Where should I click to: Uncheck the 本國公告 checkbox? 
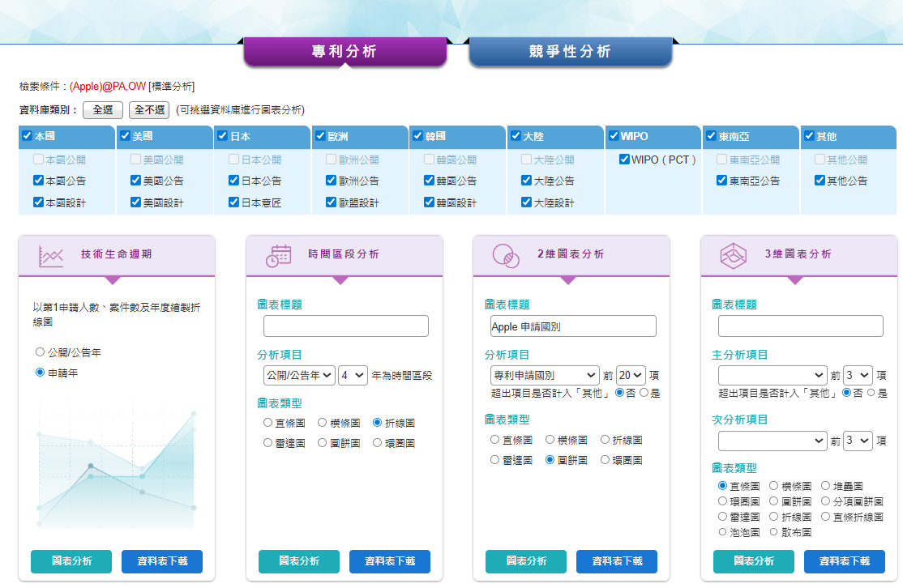(39, 180)
